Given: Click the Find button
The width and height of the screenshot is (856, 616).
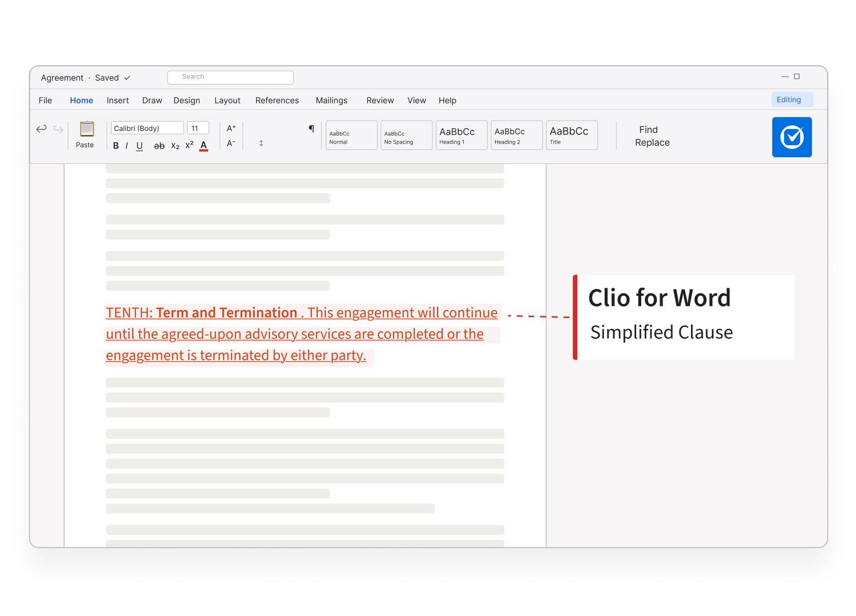Looking at the screenshot, I should 648,130.
